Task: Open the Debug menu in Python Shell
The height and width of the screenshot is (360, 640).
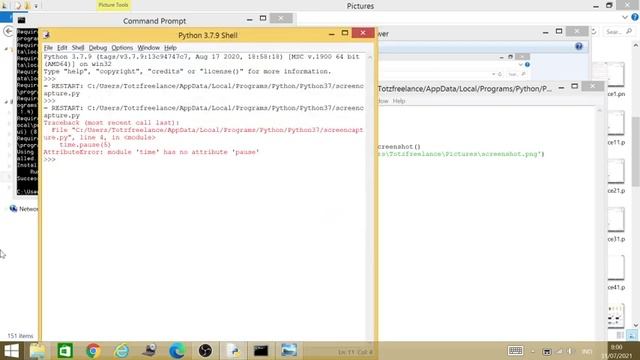Action: click(x=98, y=48)
